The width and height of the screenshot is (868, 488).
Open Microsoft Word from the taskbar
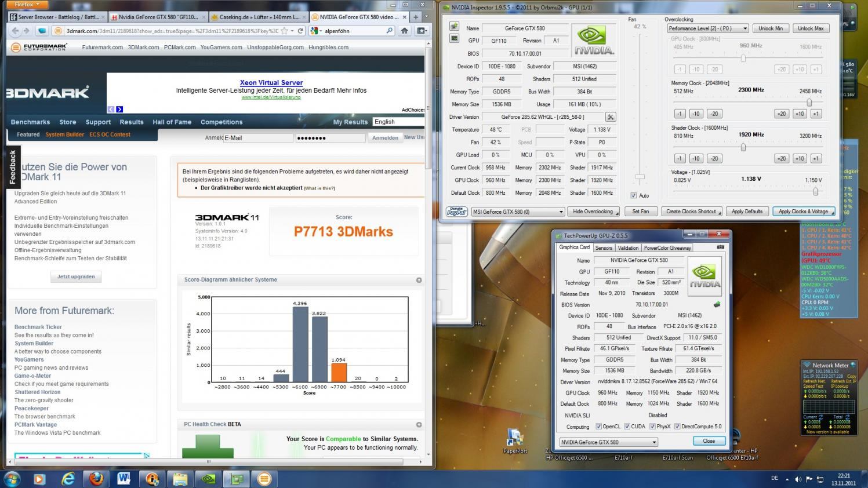coord(124,479)
